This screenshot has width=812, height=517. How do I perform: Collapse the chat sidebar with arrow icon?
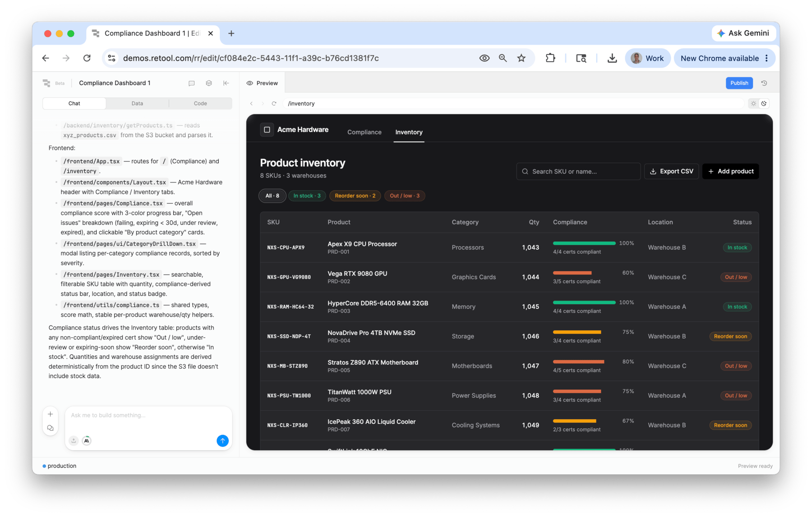click(x=226, y=83)
